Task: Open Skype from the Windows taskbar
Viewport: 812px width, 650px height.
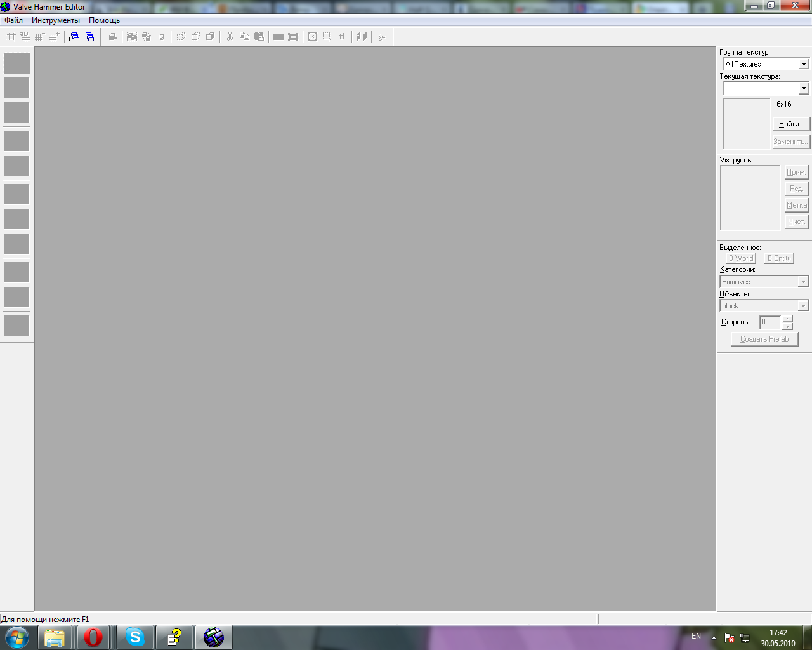Action: 135,637
